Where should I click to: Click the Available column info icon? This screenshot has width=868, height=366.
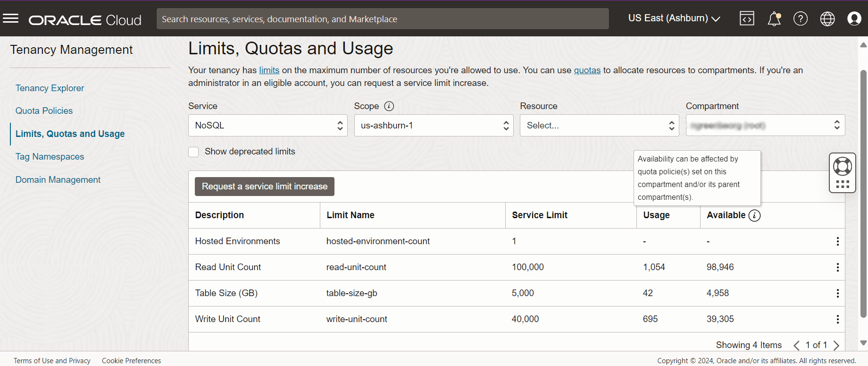tap(755, 215)
